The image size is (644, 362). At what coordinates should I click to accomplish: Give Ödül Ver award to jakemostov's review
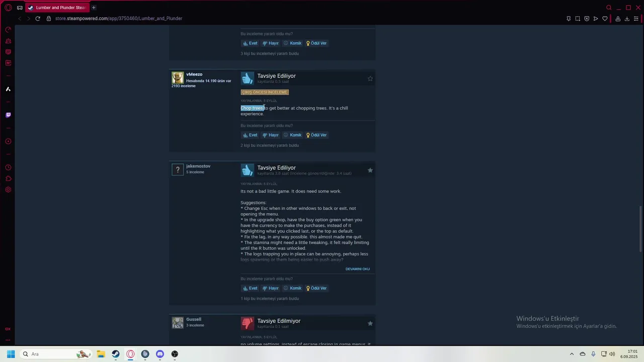[316, 288]
